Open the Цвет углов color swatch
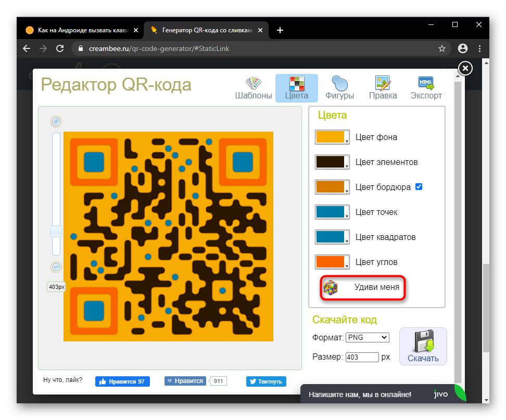 332,262
